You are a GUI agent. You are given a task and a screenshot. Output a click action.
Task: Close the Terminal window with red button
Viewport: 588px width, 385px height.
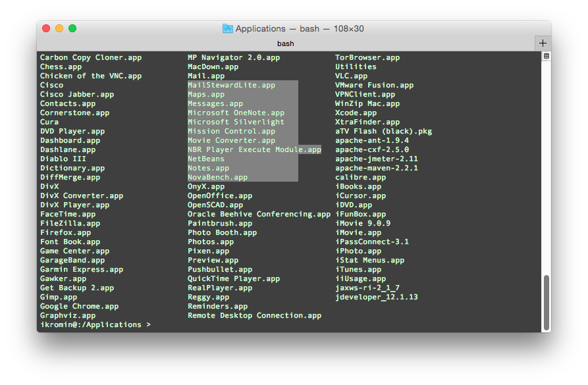(46, 28)
